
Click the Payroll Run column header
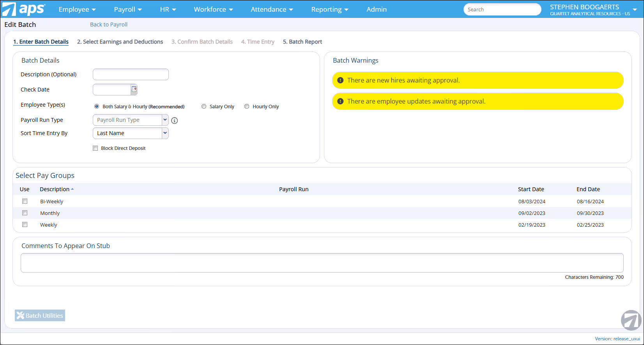[294, 189]
